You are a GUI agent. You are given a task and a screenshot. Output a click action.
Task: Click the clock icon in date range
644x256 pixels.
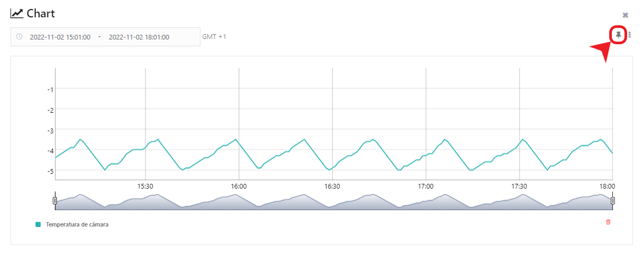20,37
